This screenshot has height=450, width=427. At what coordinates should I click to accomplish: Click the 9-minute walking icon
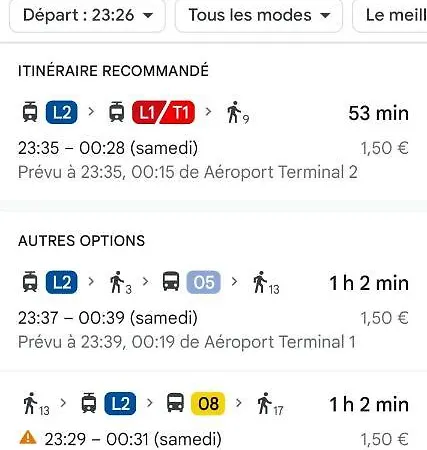[238, 113]
